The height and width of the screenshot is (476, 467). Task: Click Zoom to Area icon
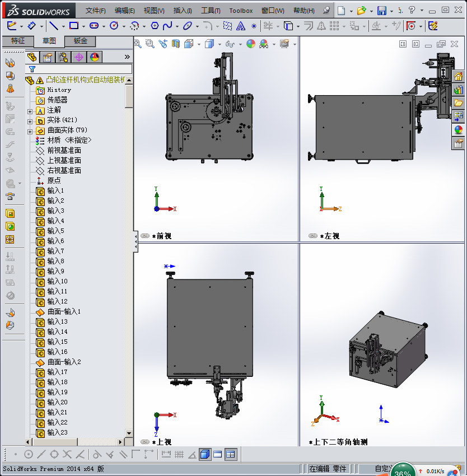[x=150, y=44]
